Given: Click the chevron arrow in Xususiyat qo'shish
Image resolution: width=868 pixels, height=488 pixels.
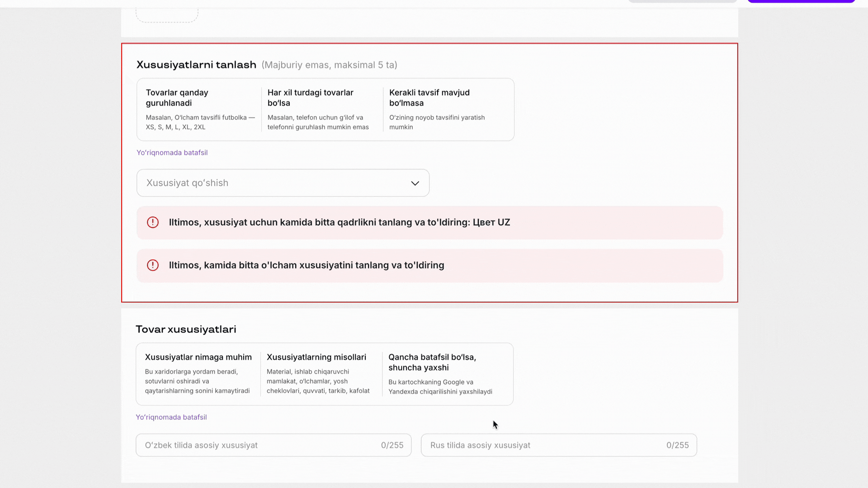Looking at the screenshot, I should 415,183.
